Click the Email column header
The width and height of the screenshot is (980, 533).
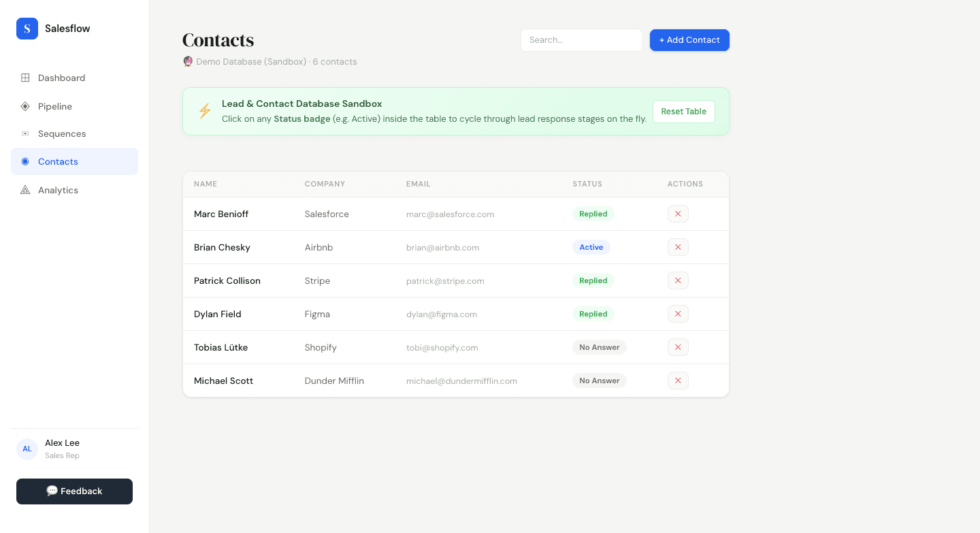coord(418,184)
